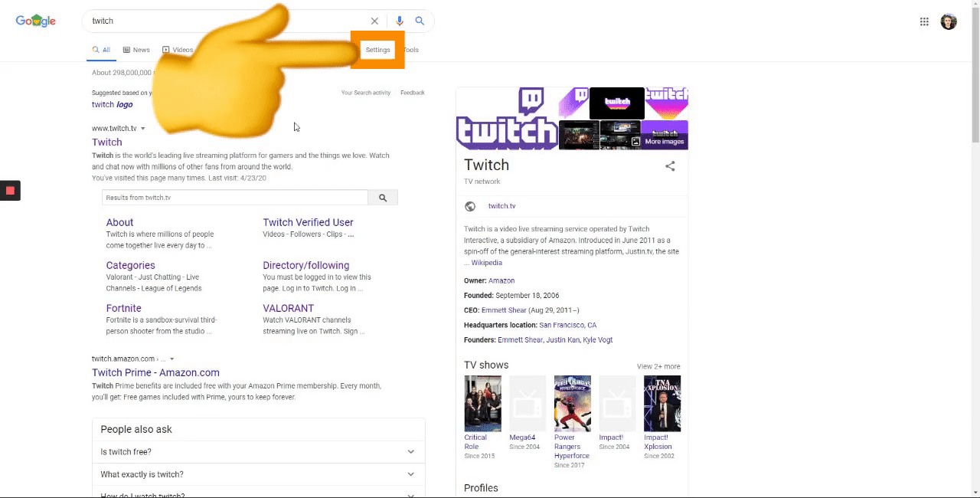Open dropdown arrow next to www.twitch.tv
This screenshot has height=498, width=980.
[x=143, y=129]
